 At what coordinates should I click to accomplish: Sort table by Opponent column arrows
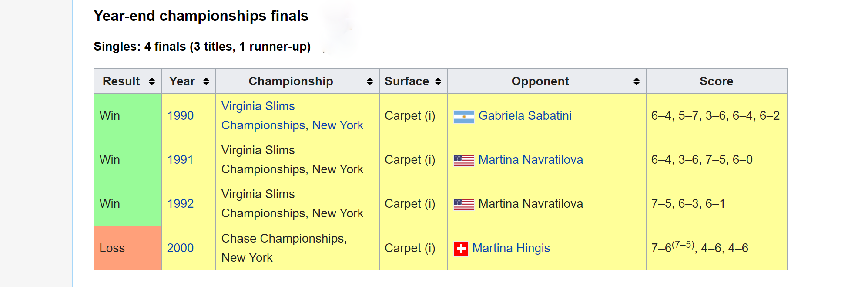point(637,81)
